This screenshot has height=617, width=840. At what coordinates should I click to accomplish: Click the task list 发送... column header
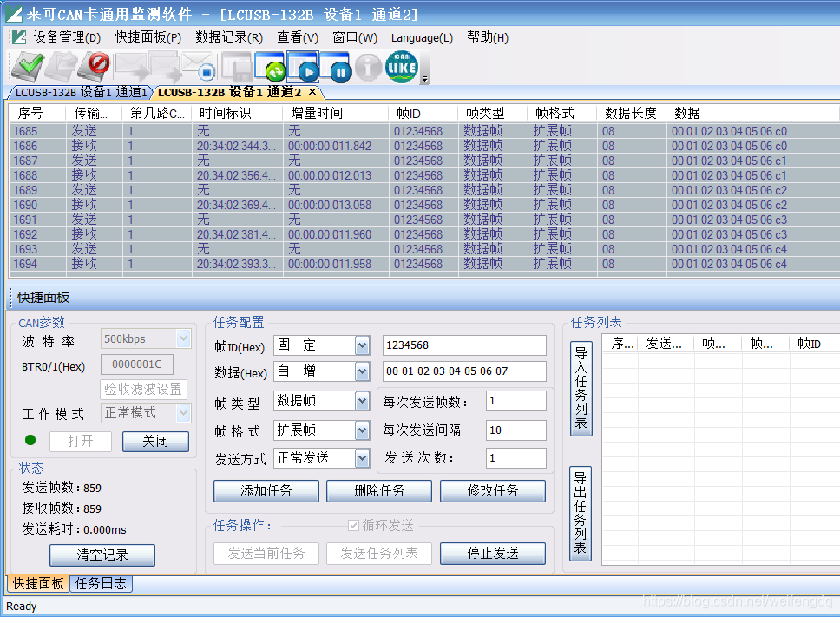click(x=666, y=344)
